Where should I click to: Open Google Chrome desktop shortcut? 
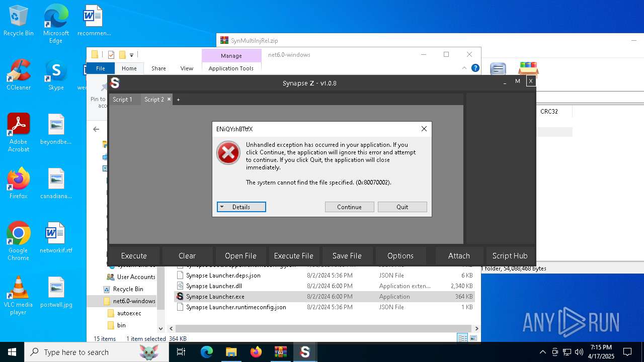click(x=19, y=241)
